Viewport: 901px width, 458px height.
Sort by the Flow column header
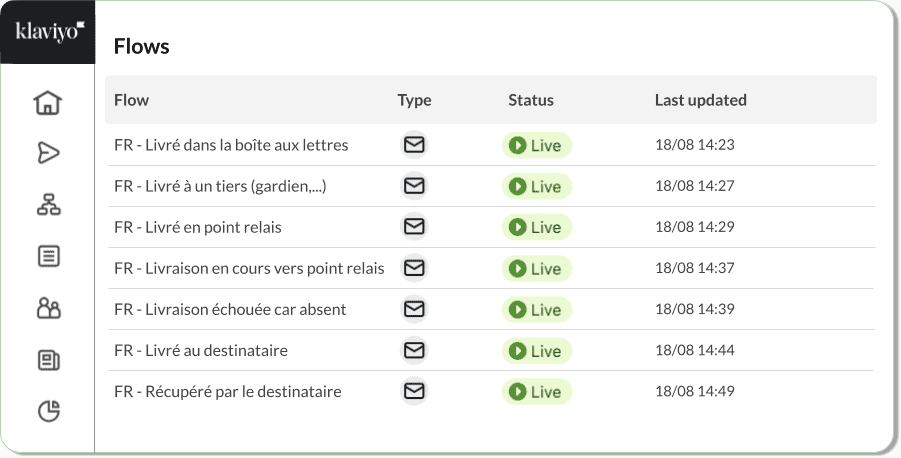click(132, 100)
